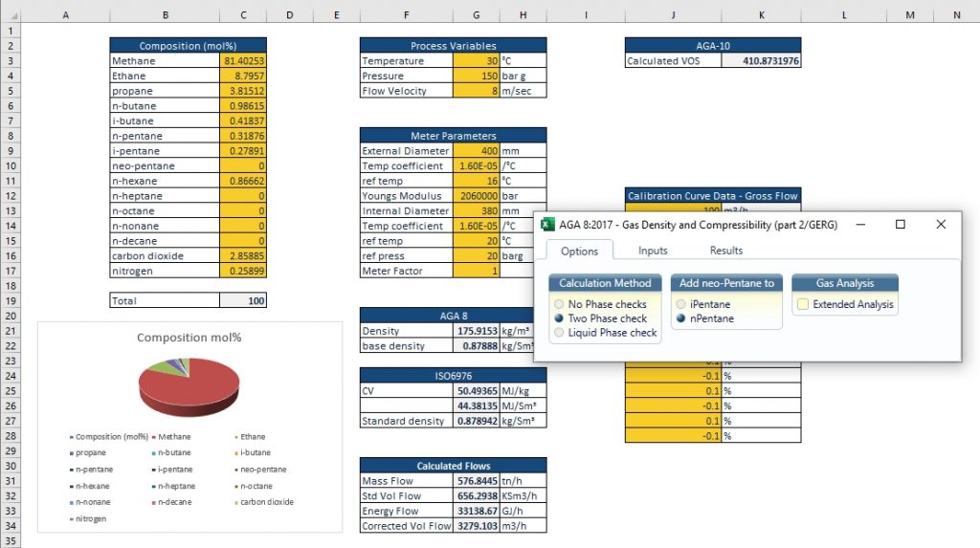Click the ISO6976 table header
The width and height of the screenshot is (980, 548).
[x=453, y=376]
